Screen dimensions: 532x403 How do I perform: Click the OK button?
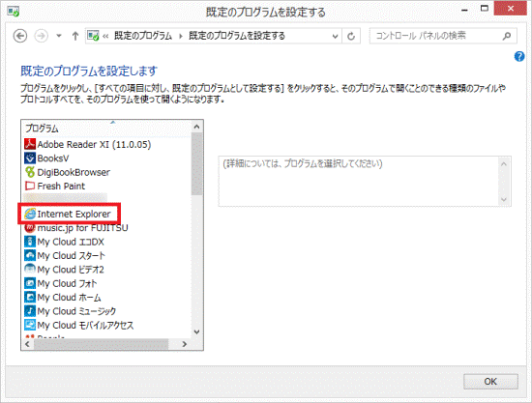490,382
